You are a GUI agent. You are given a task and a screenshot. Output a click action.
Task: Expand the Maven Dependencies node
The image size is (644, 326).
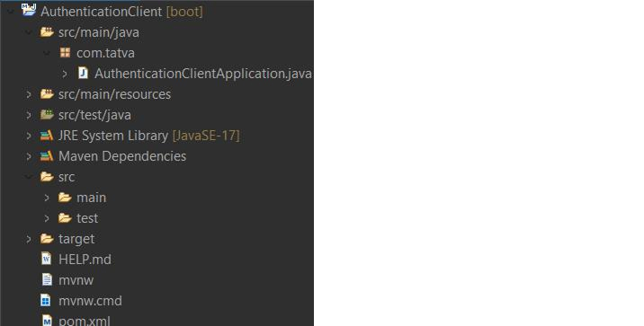click(29, 156)
